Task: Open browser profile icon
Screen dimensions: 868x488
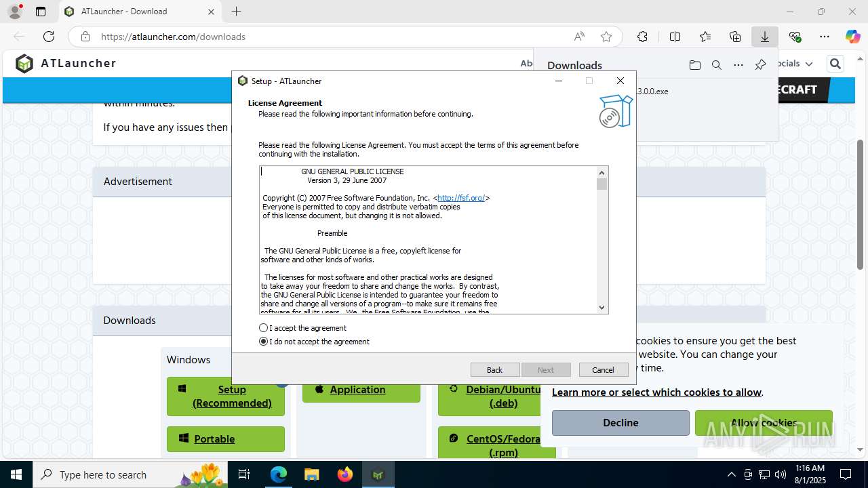Action: click(x=14, y=12)
